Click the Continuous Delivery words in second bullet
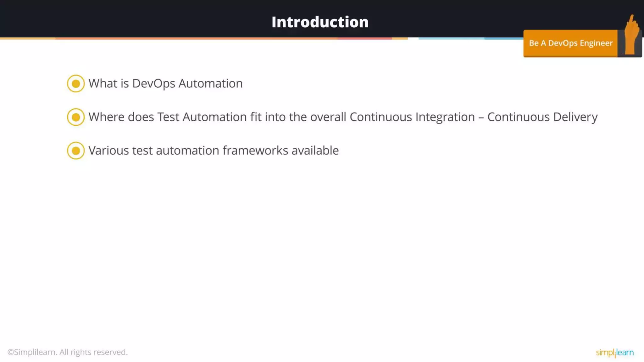644x362 pixels. click(542, 117)
